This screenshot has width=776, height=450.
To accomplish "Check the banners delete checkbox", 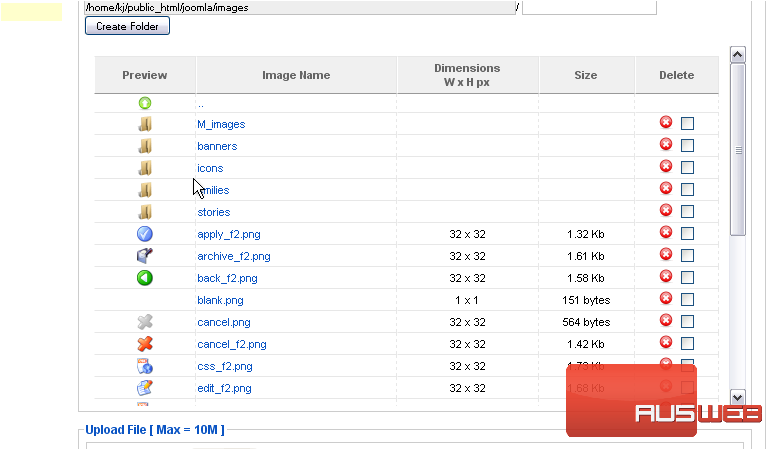I will [687, 146].
